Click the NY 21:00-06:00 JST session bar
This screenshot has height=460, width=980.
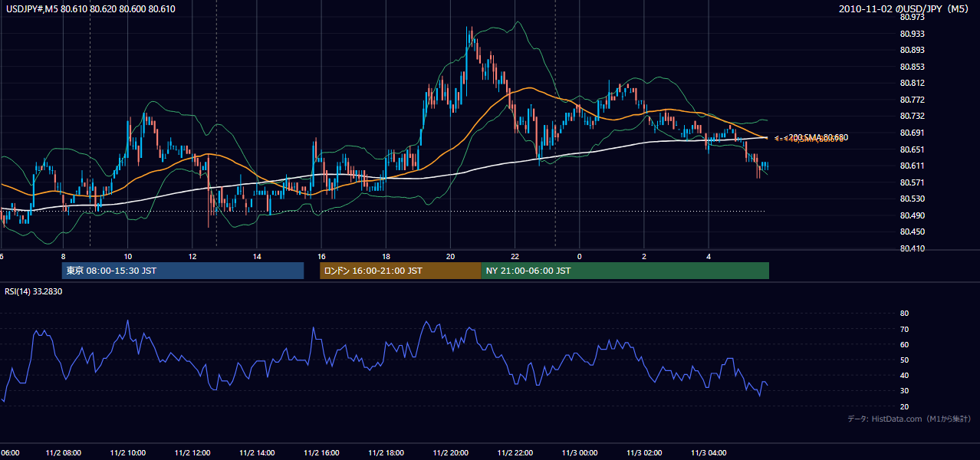pos(625,271)
